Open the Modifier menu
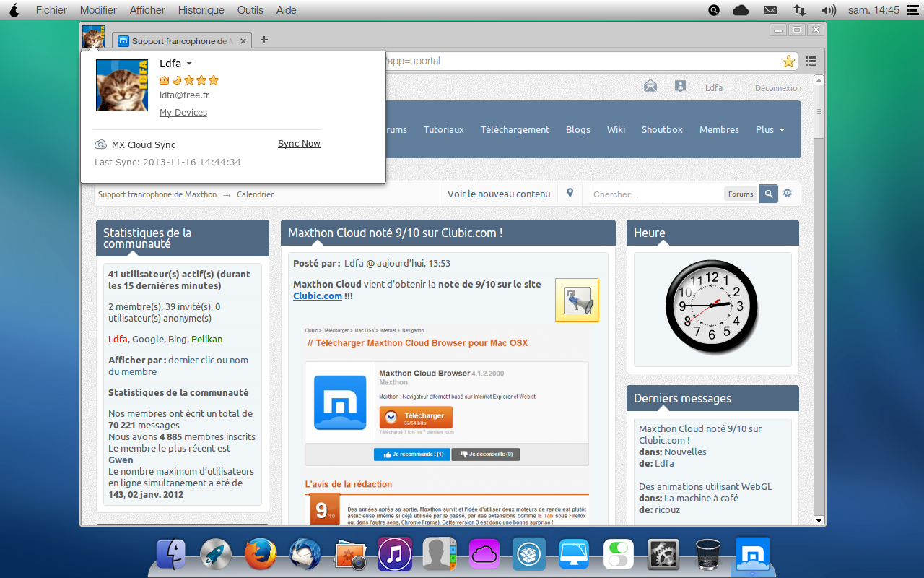The width and height of the screenshot is (924, 578). point(98,10)
